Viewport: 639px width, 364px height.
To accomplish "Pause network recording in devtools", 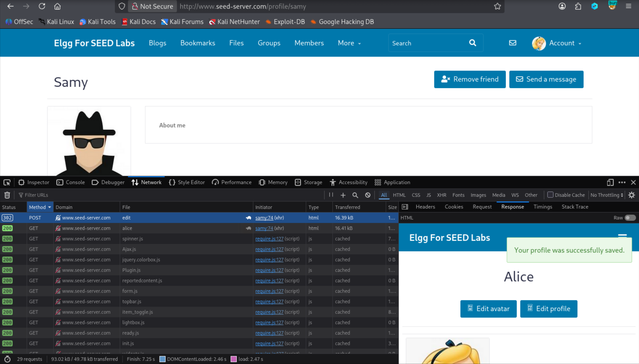I will pos(331,195).
